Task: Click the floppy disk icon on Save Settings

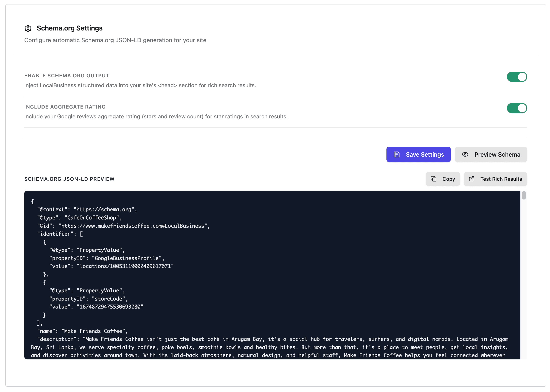Action: 396,155
